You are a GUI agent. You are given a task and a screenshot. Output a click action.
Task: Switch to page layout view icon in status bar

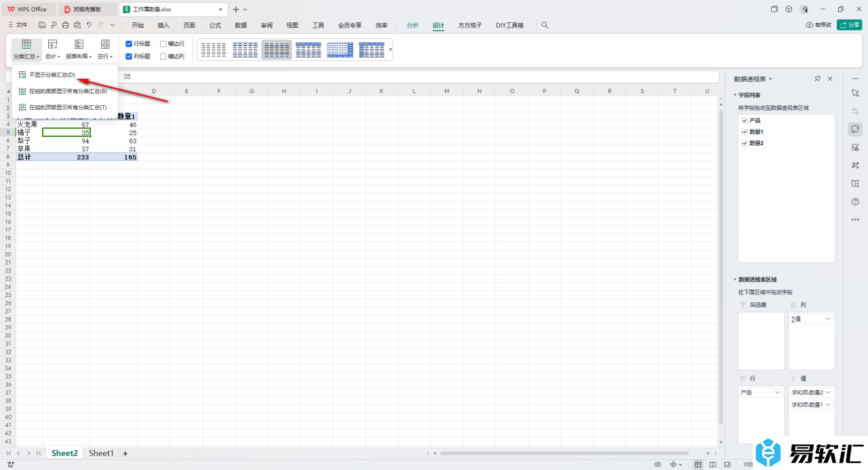[x=712, y=465]
